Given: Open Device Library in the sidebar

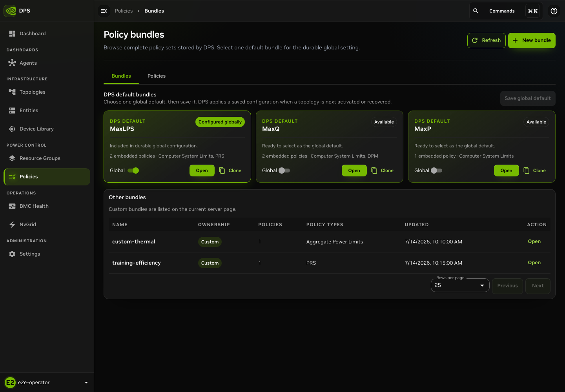Looking at the screenshot, I should click(x=47, y=129).
